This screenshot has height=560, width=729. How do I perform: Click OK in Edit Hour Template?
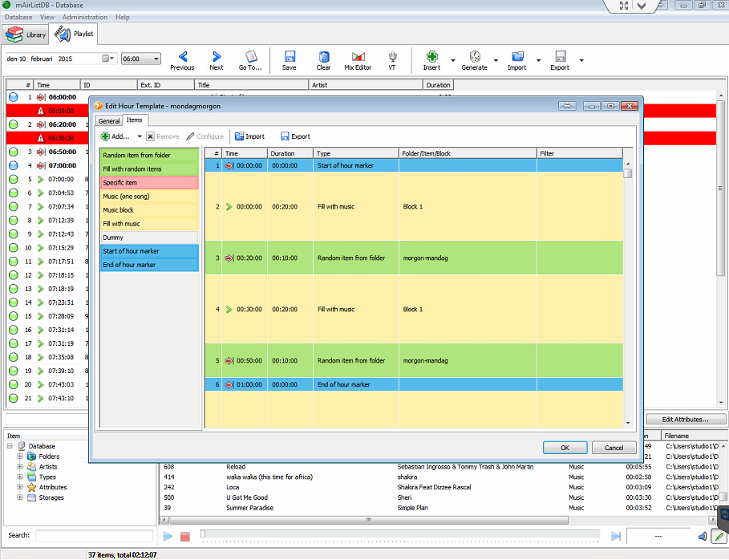point(565,448)
